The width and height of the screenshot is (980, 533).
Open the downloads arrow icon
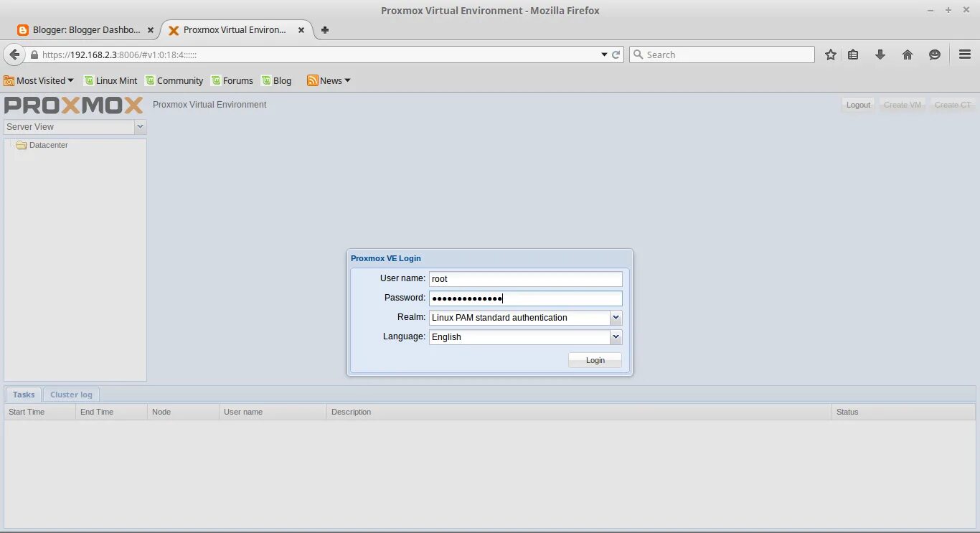(x=880, y=55)
